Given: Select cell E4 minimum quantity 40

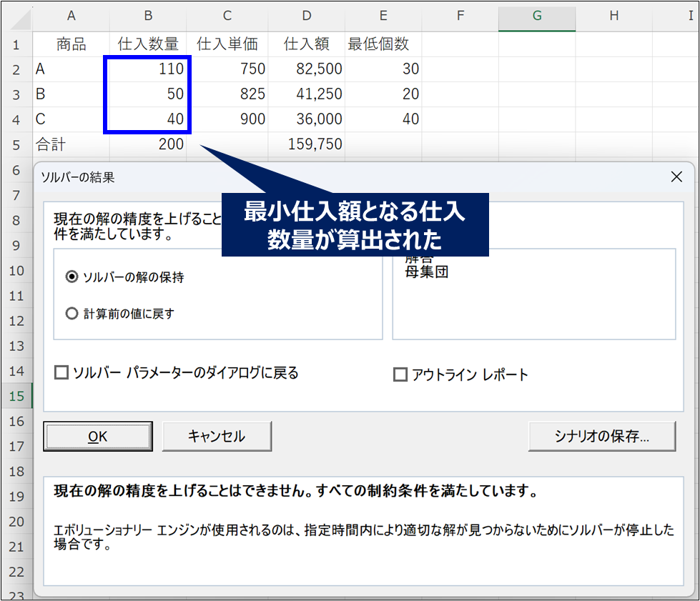Looking at the screenshot, I should [x=383, y=119].
